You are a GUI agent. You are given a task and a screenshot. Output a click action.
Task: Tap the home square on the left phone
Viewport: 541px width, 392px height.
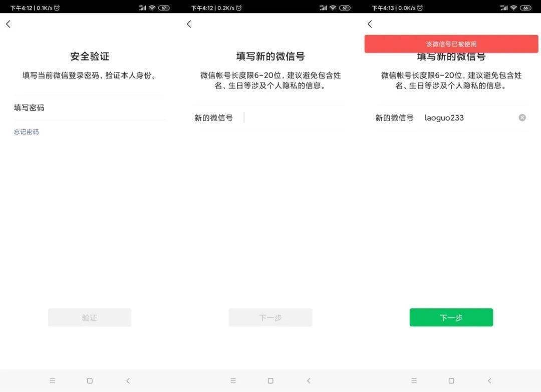point(90,380)
